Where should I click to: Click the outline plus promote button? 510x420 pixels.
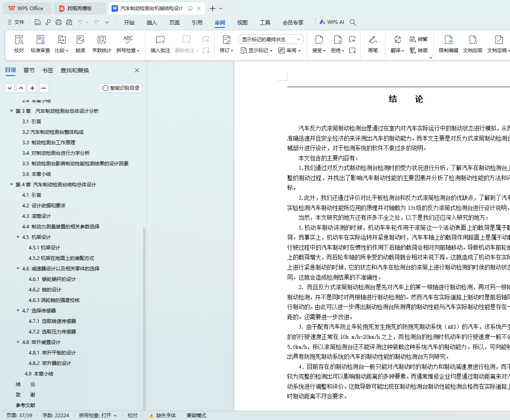coord(32,88)
